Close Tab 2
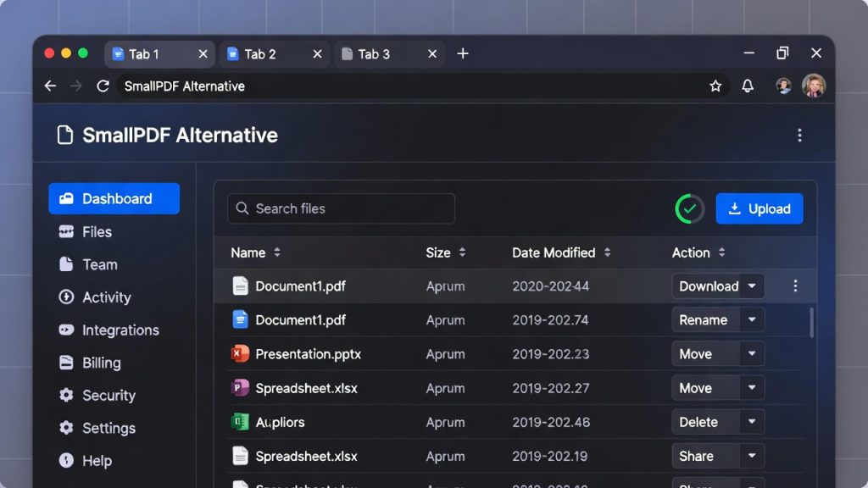The width and height of the screenshot is (868, 488). click(x=317, y=53)
